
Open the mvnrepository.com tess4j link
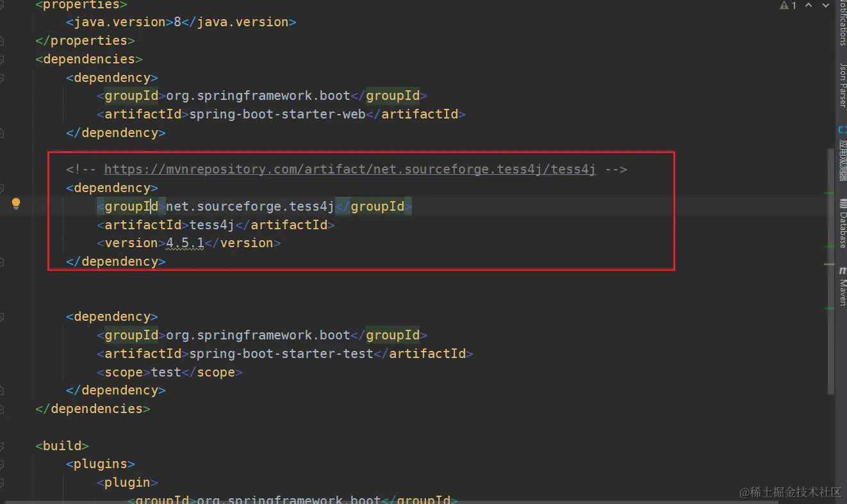click(x=350, y=169)
